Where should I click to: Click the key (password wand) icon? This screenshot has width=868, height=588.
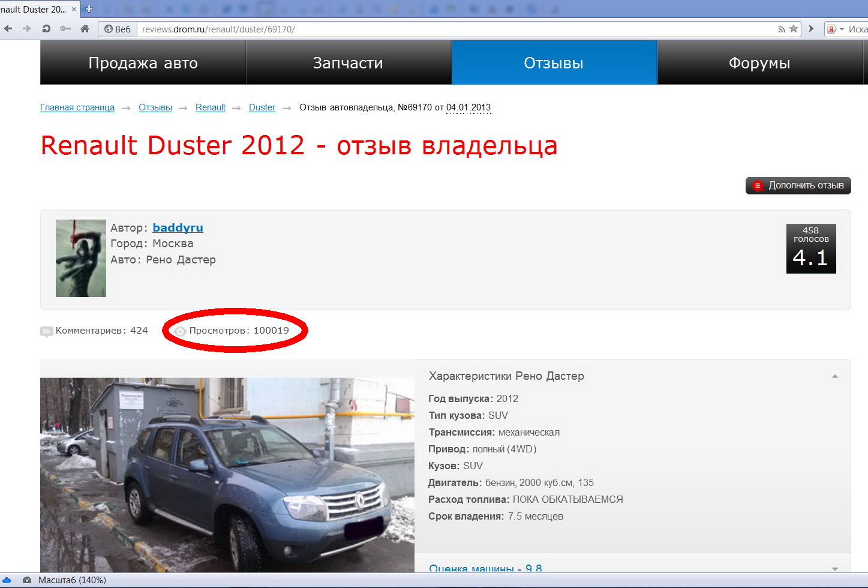65,29
